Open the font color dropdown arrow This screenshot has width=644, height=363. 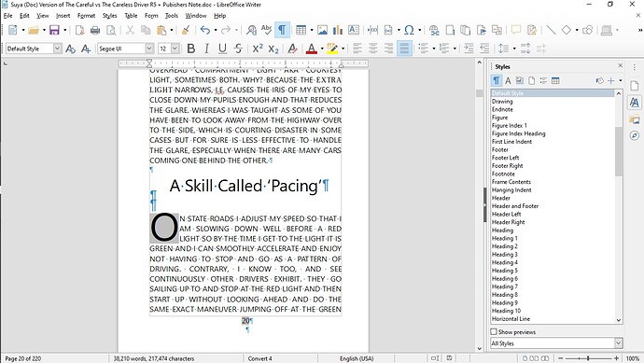coord(322,49)
